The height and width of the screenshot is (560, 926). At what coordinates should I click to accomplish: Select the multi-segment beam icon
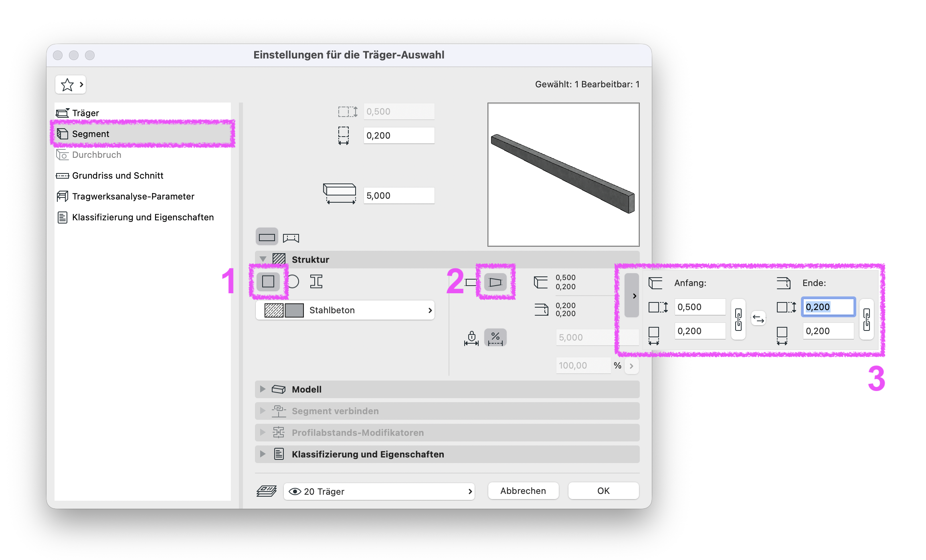[x=291, y=238]
